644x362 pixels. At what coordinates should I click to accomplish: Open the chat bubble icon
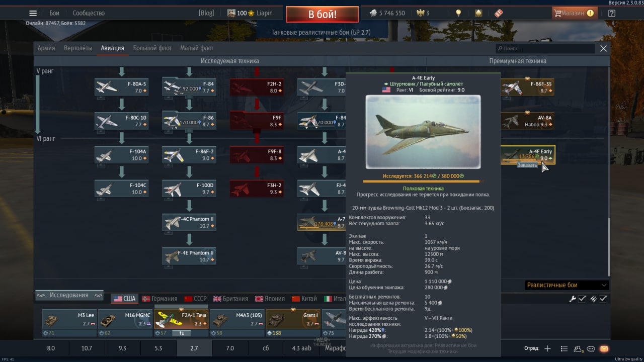tap(591, 348)
